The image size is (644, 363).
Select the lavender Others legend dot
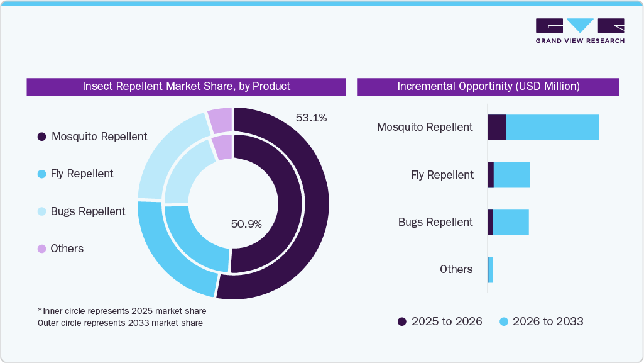tap(40, 249)
